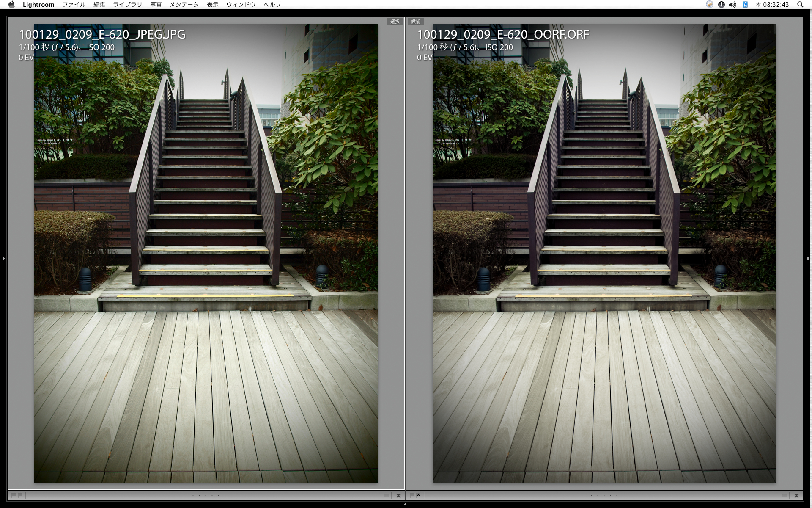Flag the left JPEG photo as pick
812x508 pixels.
14,495
